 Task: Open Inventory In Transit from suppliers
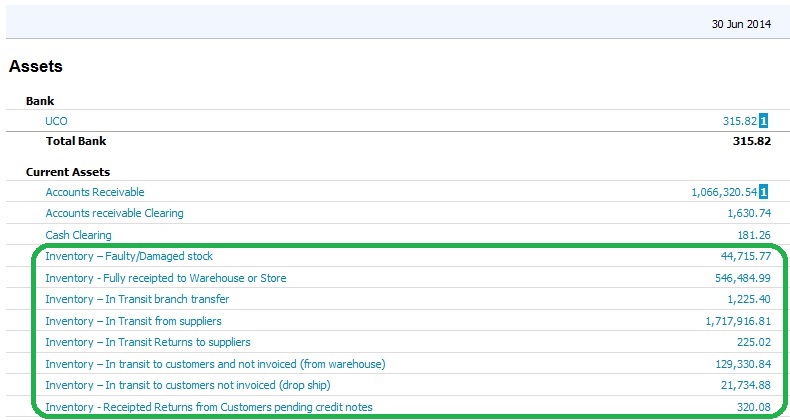coord(133,321)
